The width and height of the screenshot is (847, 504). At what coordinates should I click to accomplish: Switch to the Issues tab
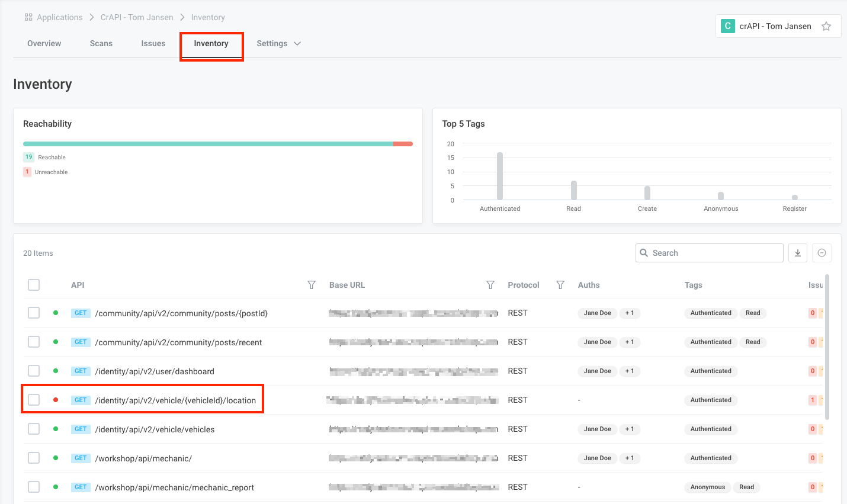click(153, 43)
